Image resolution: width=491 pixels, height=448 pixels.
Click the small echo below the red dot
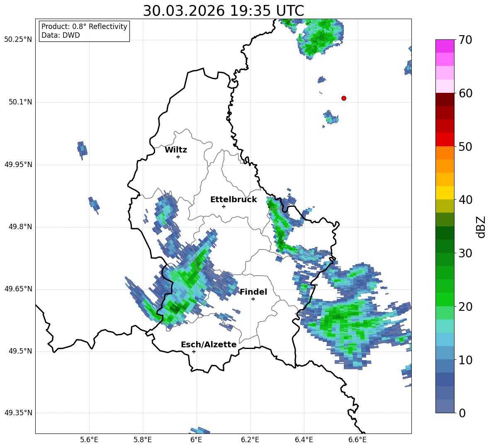click(331, 118)
